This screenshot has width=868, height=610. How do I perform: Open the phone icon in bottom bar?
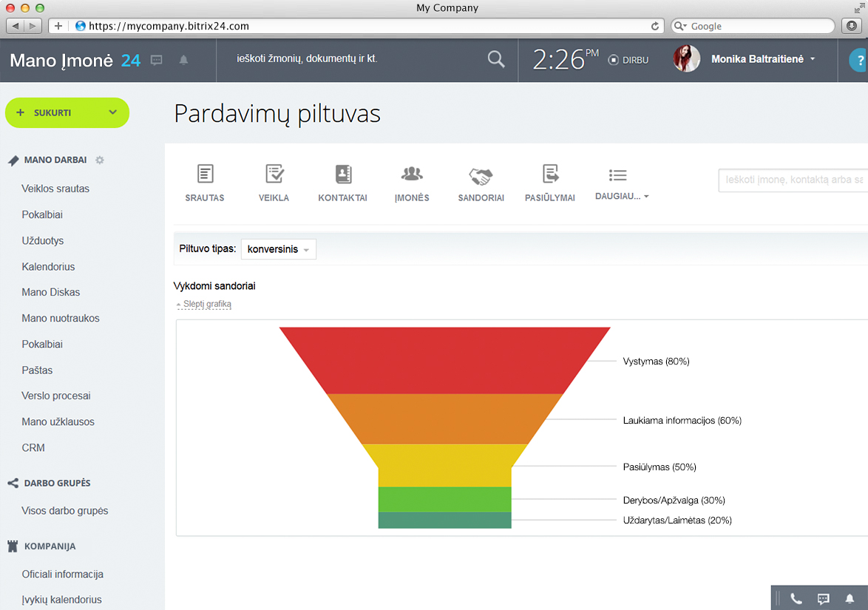click(796, 599)
